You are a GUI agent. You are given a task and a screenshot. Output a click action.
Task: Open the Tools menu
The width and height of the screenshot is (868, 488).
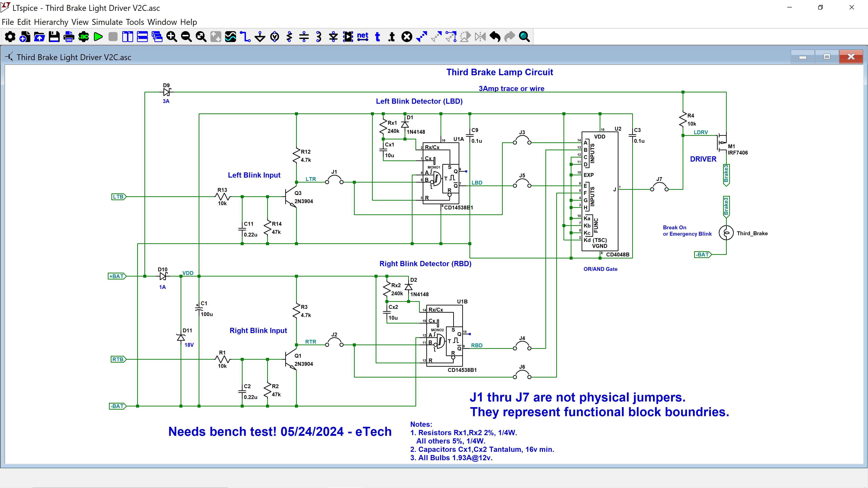tap(135, 22)
